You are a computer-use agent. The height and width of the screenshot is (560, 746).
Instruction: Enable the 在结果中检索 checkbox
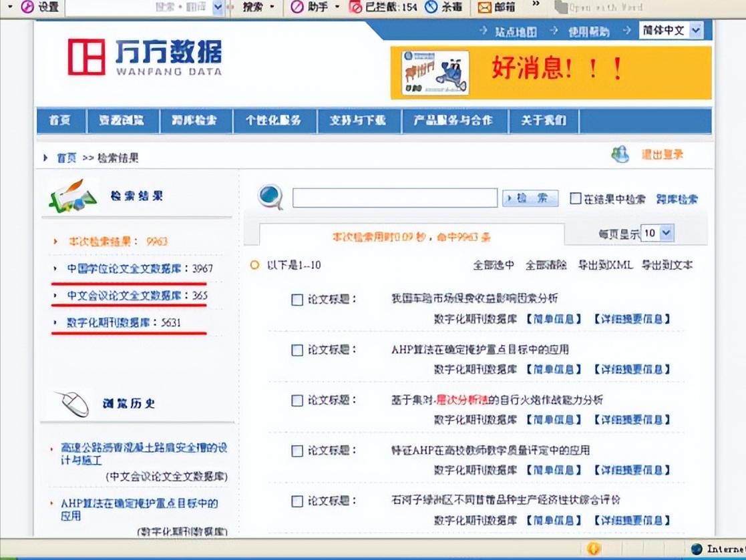(x=575, y=198)
